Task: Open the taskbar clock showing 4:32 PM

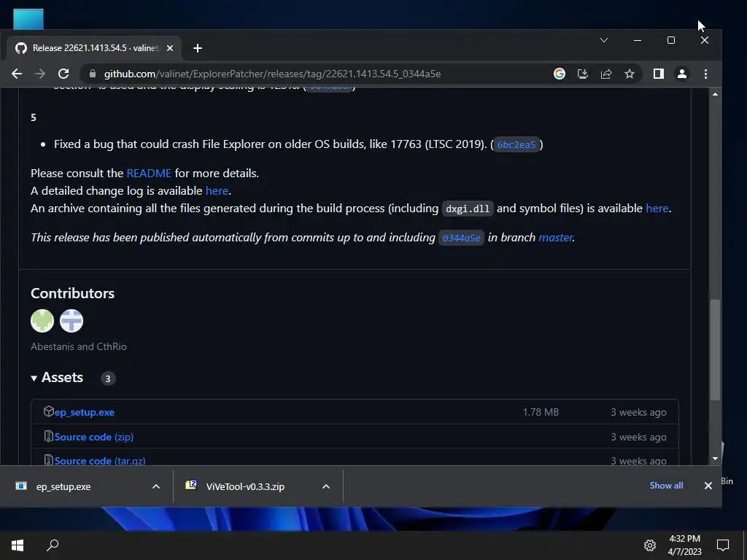Action: click(684, 545)
